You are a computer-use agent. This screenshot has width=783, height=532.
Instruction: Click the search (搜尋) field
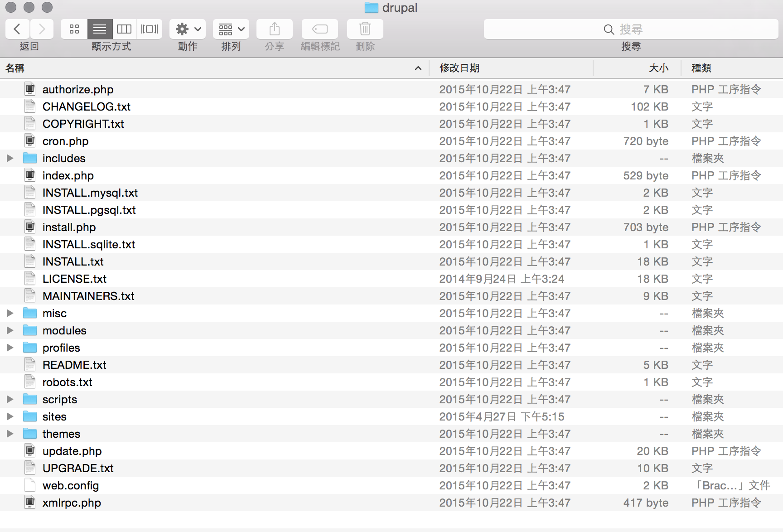coord(631,29)
